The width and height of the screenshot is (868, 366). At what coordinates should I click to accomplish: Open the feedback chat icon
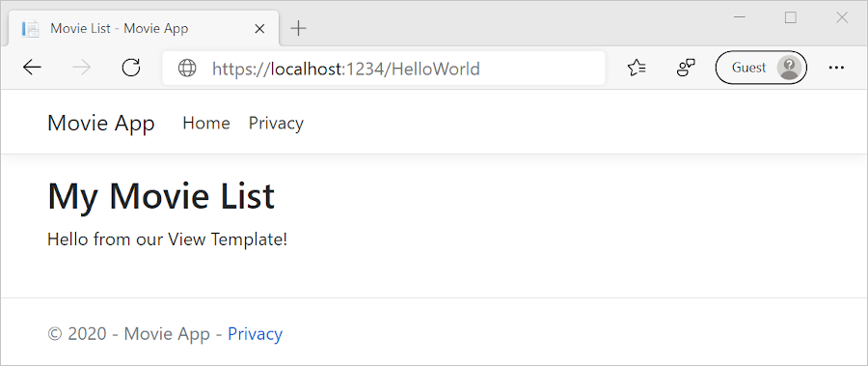(687, 69)
